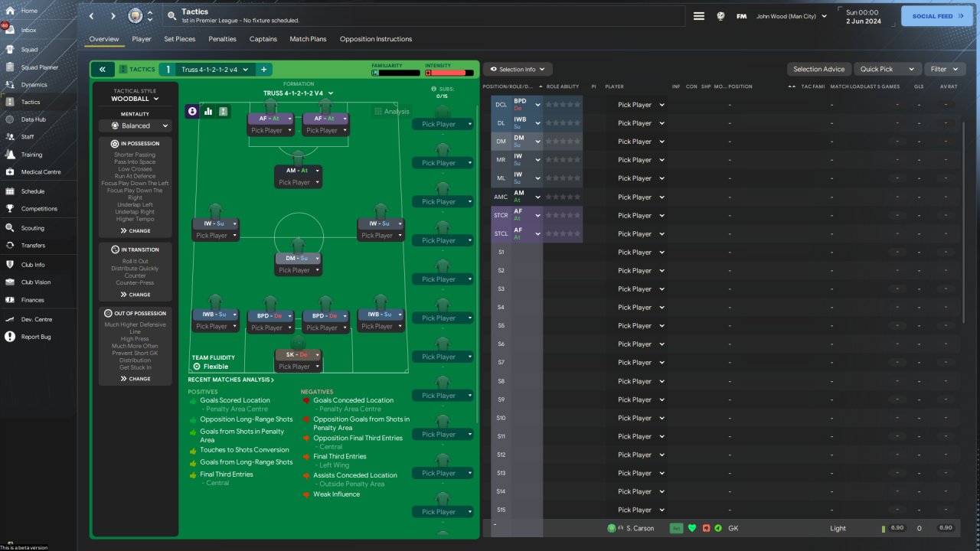Go to Medical Centre in sidebar

coord(41,172)
